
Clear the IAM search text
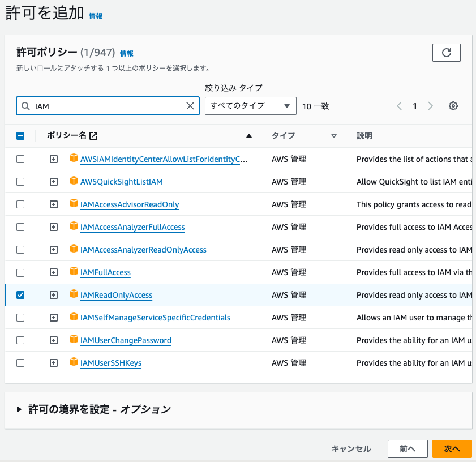pos(190,106)
